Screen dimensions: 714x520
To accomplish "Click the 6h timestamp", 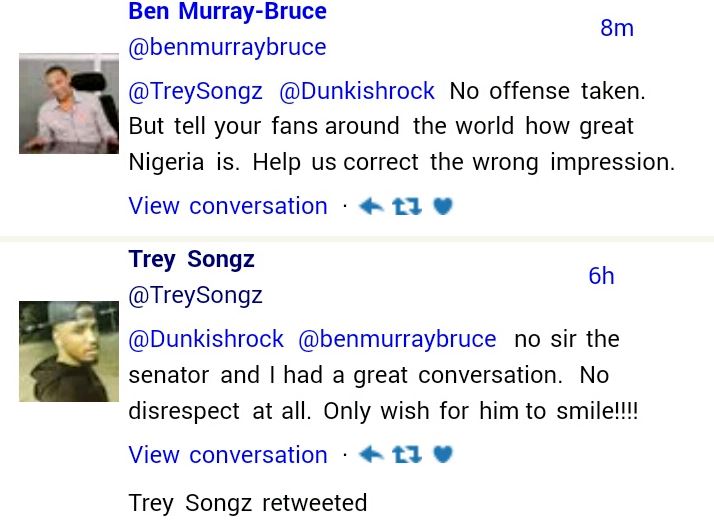I will coord(601,276).
